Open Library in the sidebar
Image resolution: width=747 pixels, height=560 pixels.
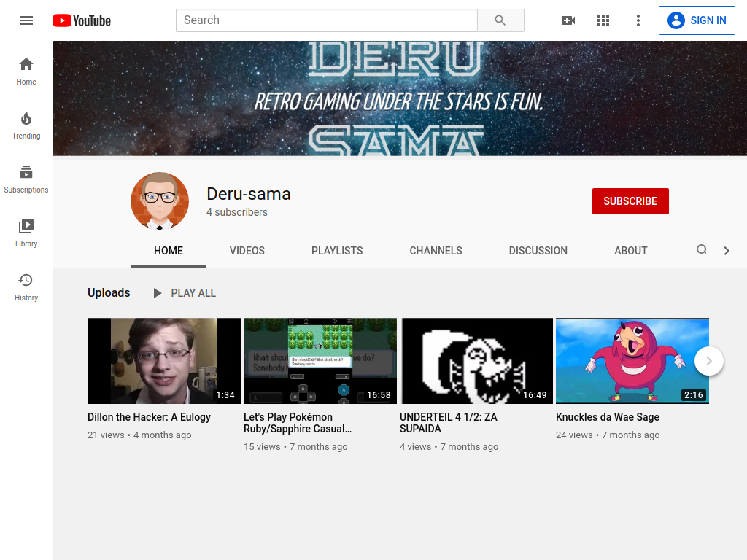point(26,233)
